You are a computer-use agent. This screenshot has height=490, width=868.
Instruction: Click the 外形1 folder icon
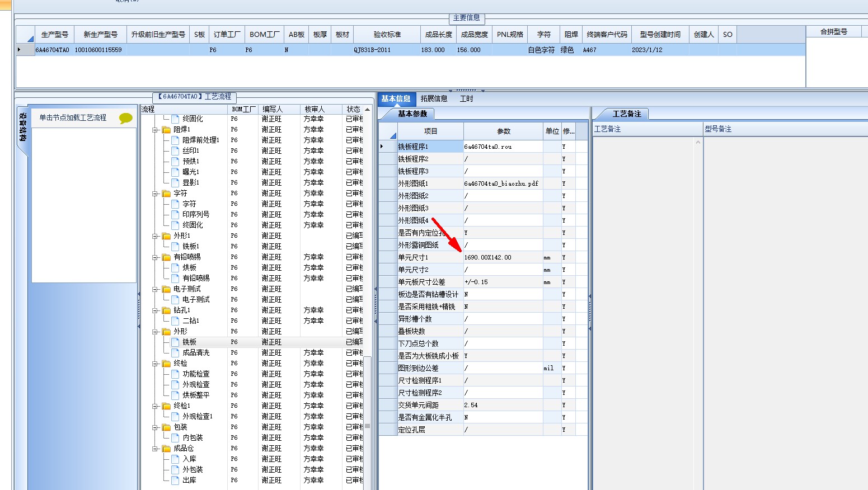pos(166,235)
